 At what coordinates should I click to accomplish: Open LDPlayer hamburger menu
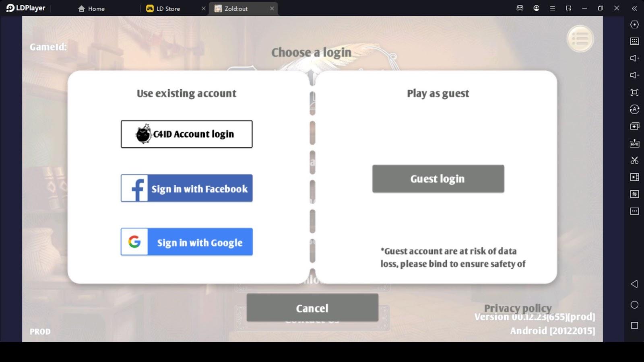point(552,8)
